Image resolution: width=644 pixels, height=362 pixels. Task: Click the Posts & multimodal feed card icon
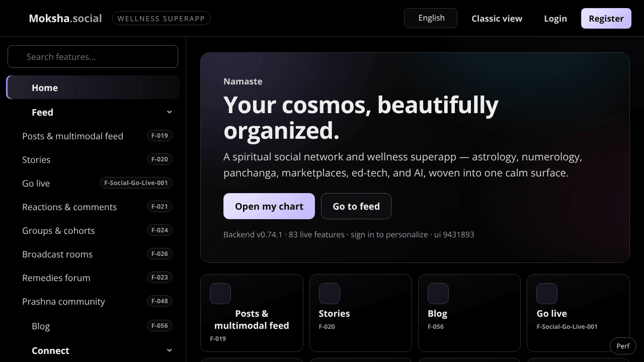[x=220, y=294]
